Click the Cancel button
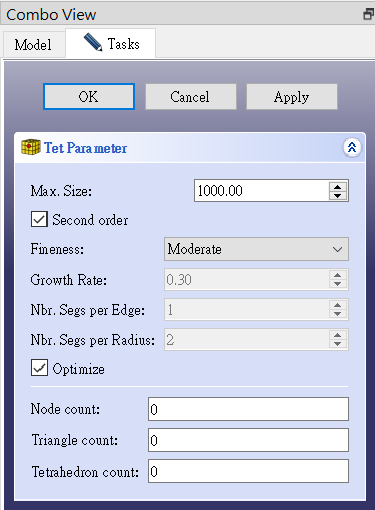375x510 pixels. coord(191,97)
